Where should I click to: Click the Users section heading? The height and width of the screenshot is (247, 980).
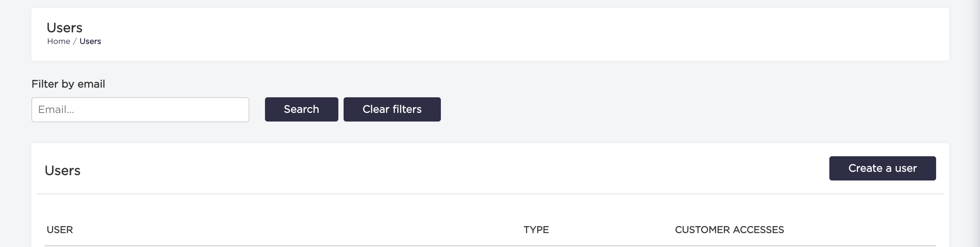click(63, 170)
